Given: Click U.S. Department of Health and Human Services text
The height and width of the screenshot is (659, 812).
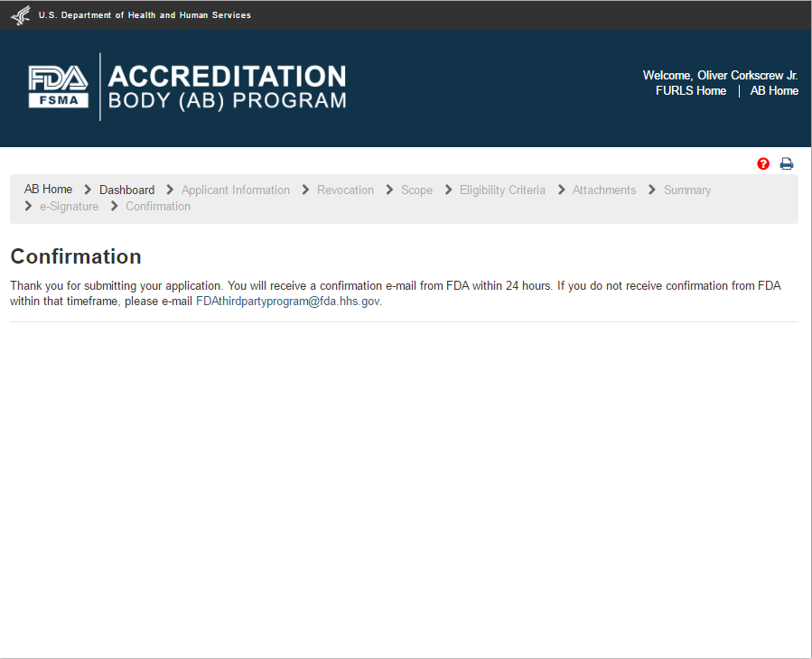Looking at the screenshot, I should click(145, 15).
